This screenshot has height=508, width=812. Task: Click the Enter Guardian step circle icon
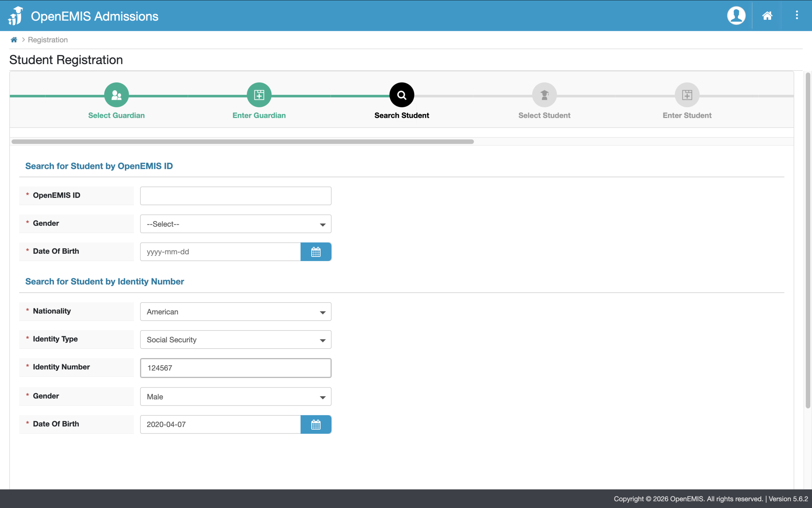click(x=259, y=95)
